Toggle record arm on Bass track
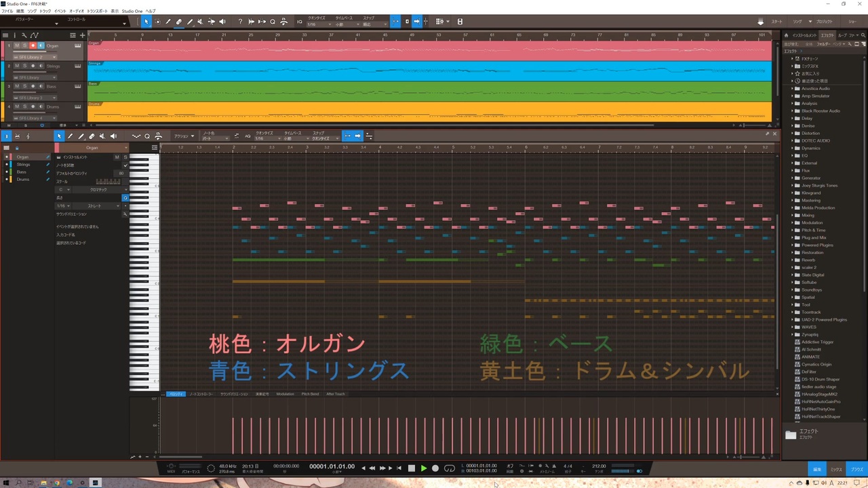868x488 pixels. [33, 86]
